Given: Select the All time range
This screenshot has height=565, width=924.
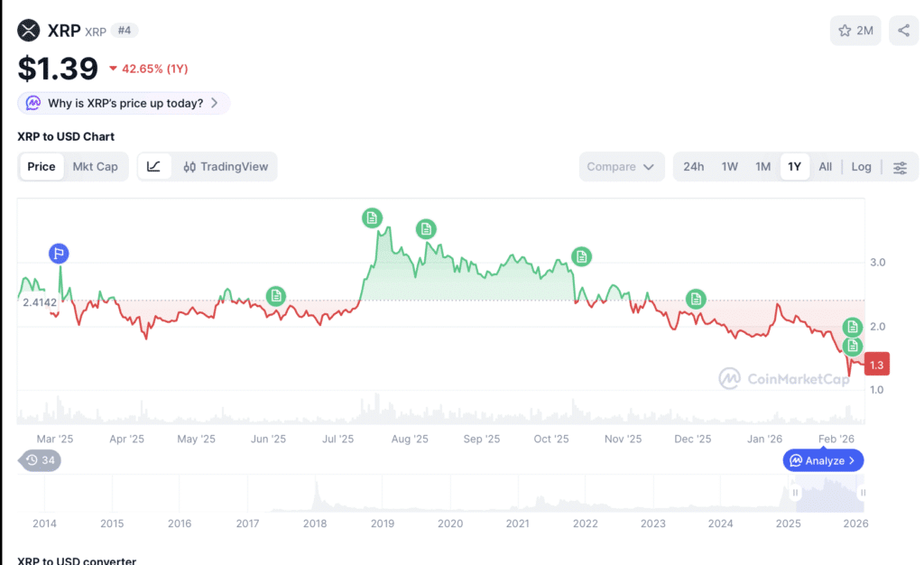Looking at the screenshot, I should (x=825, y=167).
